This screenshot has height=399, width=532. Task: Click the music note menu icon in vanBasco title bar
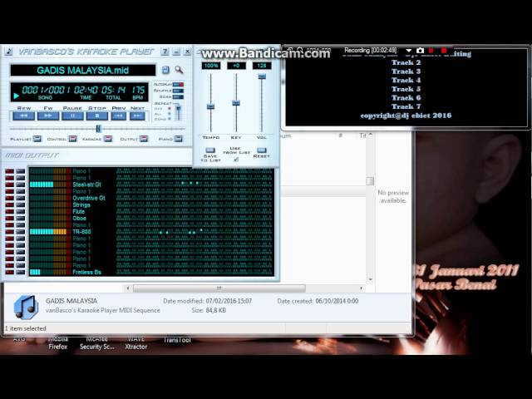click(8, 52)
